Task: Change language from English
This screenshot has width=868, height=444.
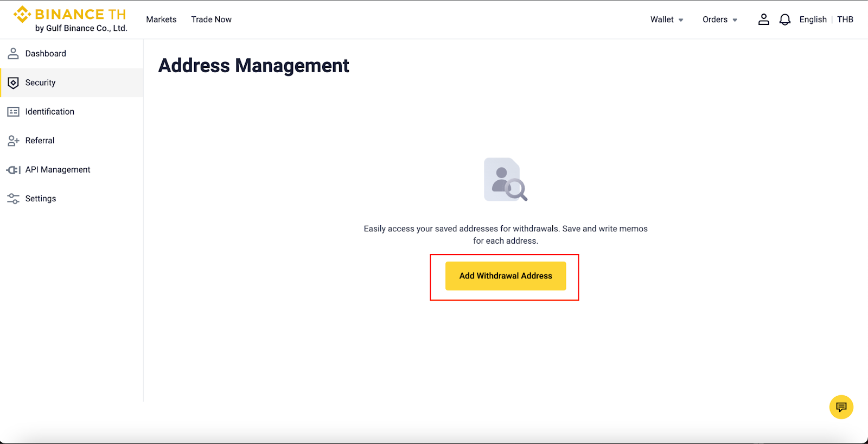Action: coord(813,20)
